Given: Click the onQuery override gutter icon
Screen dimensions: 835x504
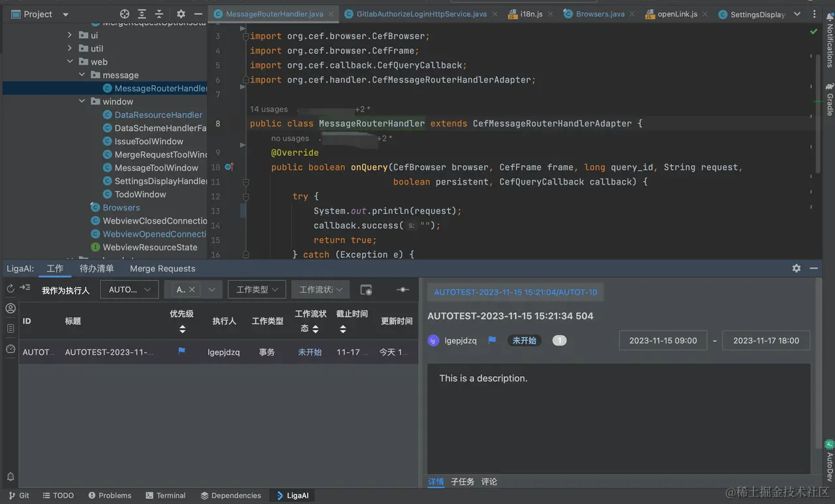Looking at the screenshot, I should pos(229,167).
